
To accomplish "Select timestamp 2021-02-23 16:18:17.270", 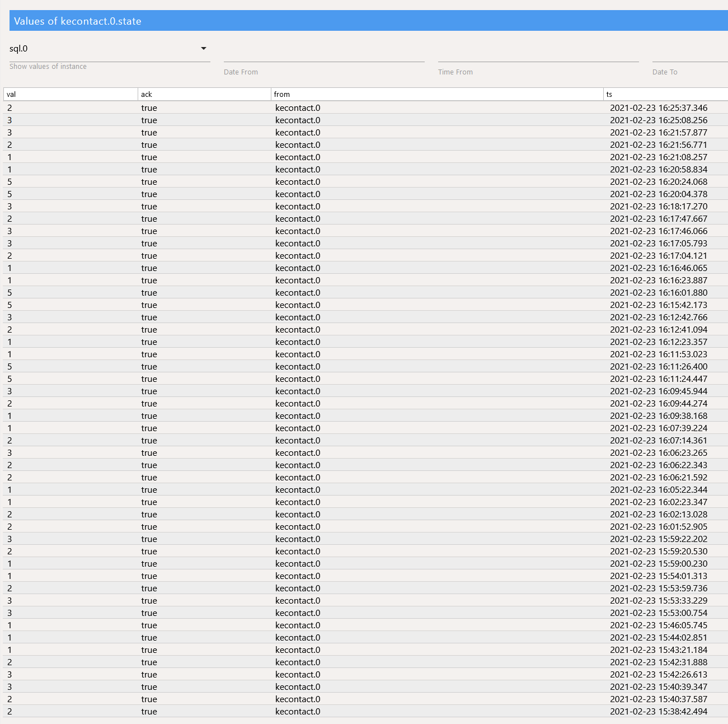I will [659, 207].
